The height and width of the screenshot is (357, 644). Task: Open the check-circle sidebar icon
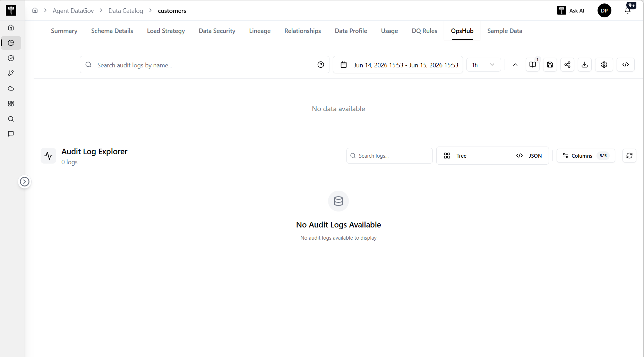[x=11, y=58]
